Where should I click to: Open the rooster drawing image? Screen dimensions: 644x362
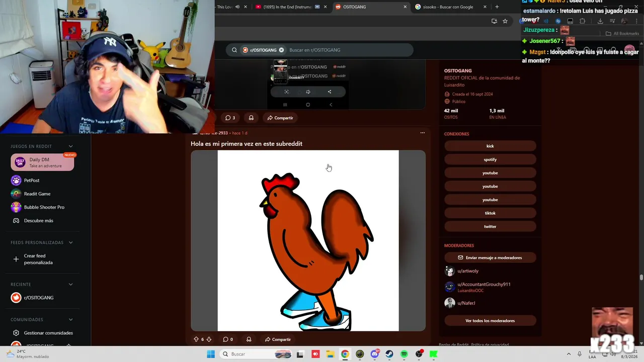pos(308,240)
